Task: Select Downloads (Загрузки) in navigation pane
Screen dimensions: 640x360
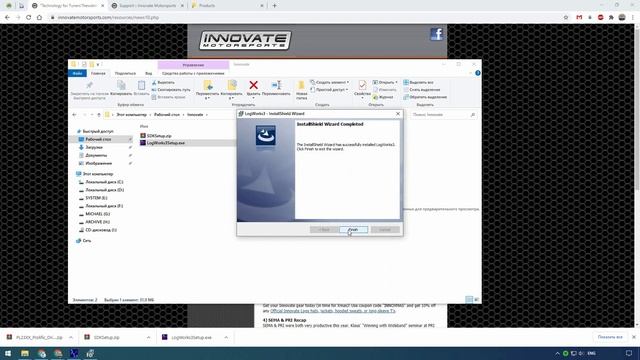Action: (x=94, y=147)
